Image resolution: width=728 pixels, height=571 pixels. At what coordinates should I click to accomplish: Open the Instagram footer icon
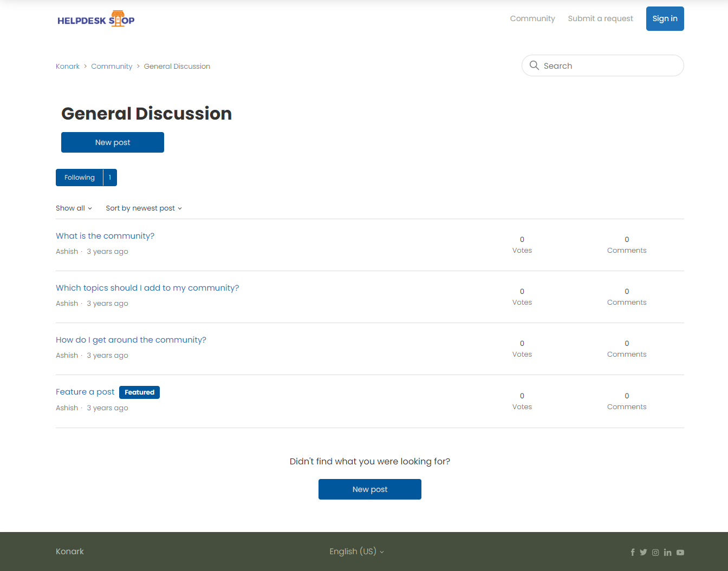[655, 552]
